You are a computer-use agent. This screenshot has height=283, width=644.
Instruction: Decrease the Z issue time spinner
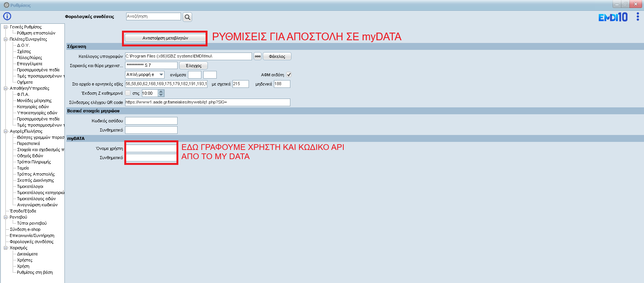pos(161,95)
